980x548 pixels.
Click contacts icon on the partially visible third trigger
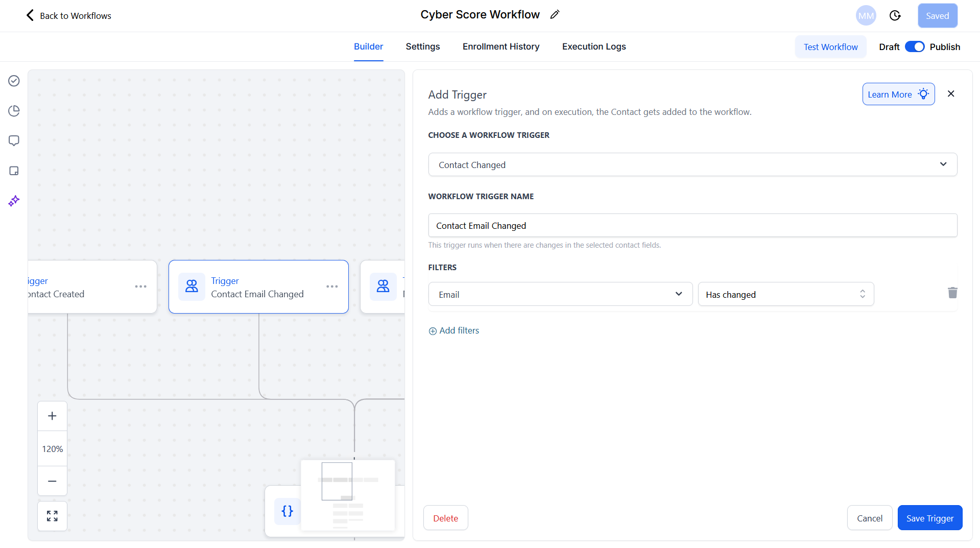pyautogui.click(x=383, y=287)
